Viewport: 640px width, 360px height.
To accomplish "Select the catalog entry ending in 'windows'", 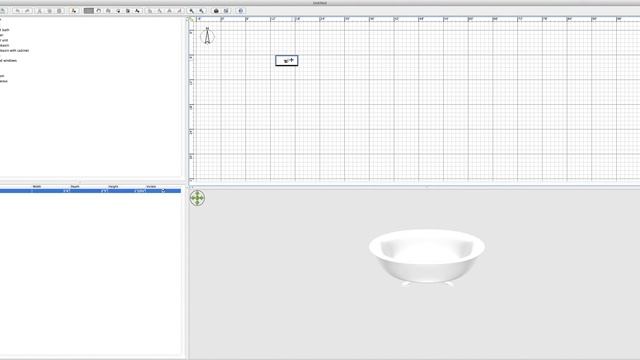I will [9, 60].
